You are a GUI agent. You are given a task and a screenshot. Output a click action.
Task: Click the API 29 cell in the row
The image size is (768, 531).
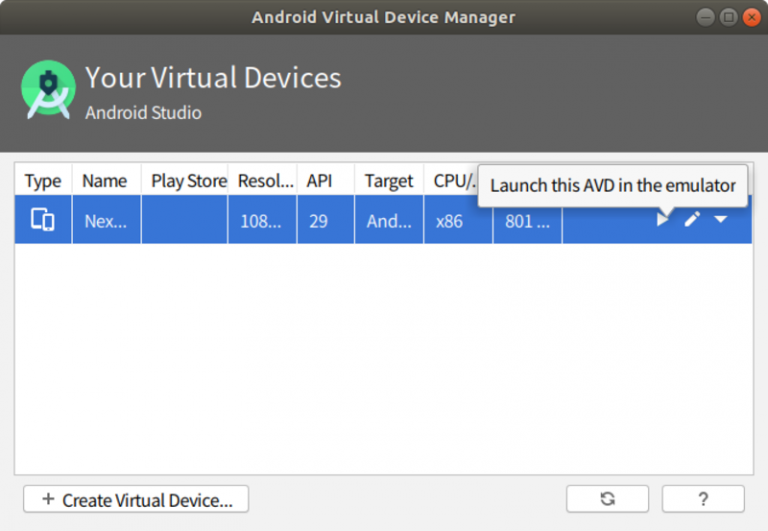(319, 221)
